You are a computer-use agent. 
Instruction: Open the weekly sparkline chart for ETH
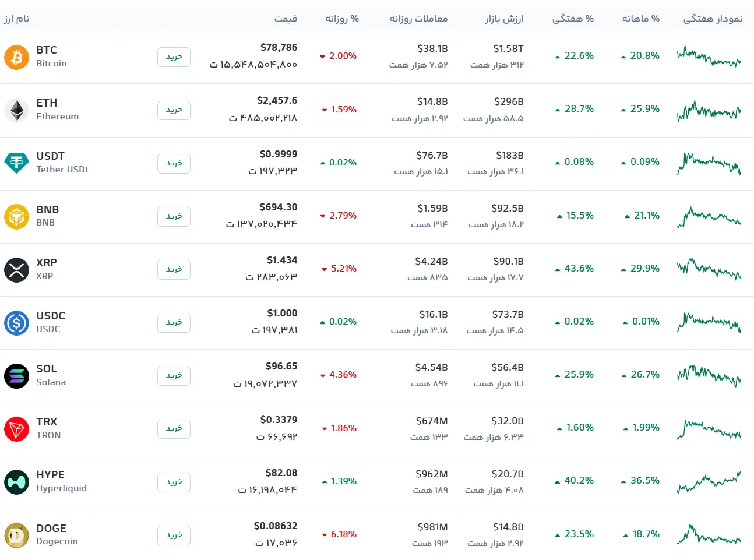pos(709,110)
